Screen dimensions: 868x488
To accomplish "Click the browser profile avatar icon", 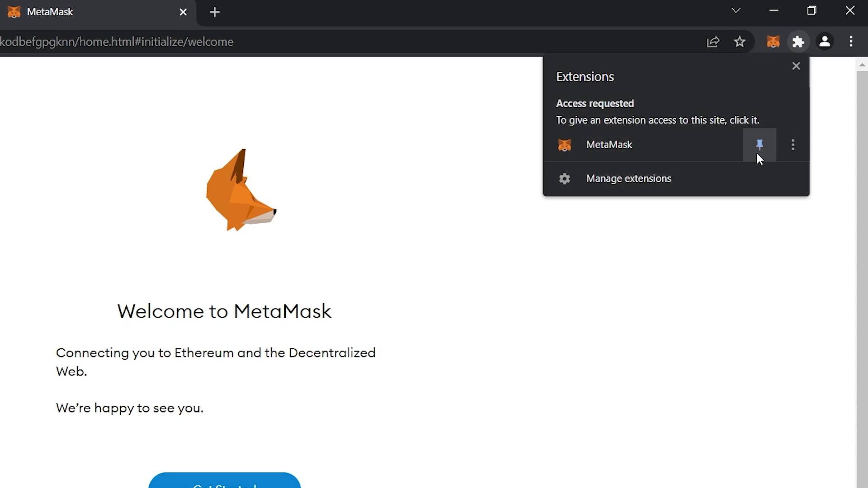I will click(x=825, y=41).
